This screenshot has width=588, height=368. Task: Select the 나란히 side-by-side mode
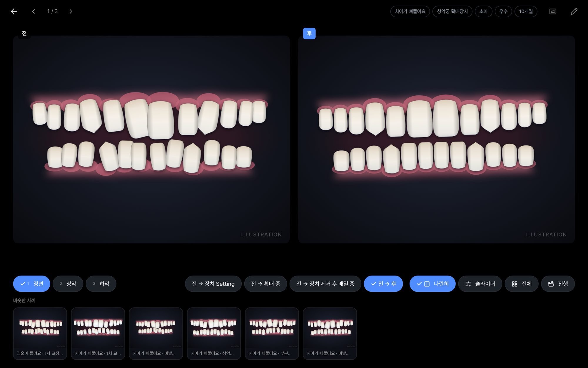[432, 284]
